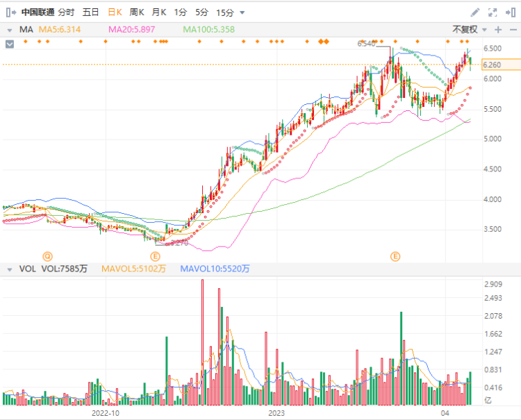Select the 5分 period button

click(201, 12)
